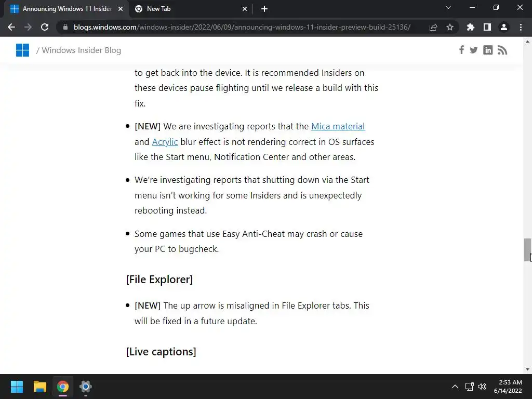Screen dimensions: 532x399
Task: Follow the Acrylic link
Action: tap(165, 142)
